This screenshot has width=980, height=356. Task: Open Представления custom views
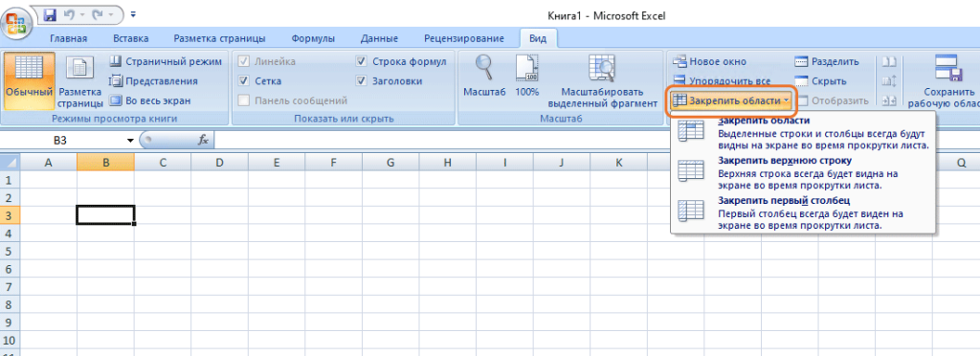(x=154, y=81)
